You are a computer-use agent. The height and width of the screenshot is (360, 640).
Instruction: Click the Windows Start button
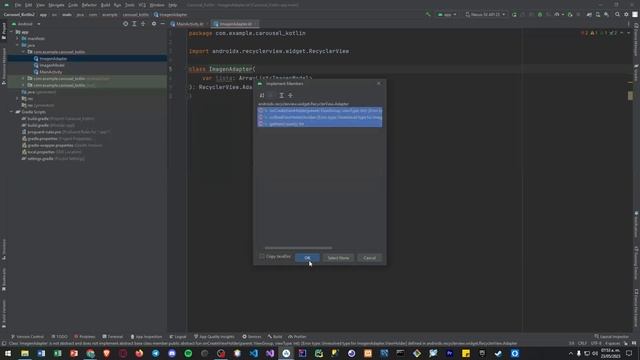[x=8, y=353]
